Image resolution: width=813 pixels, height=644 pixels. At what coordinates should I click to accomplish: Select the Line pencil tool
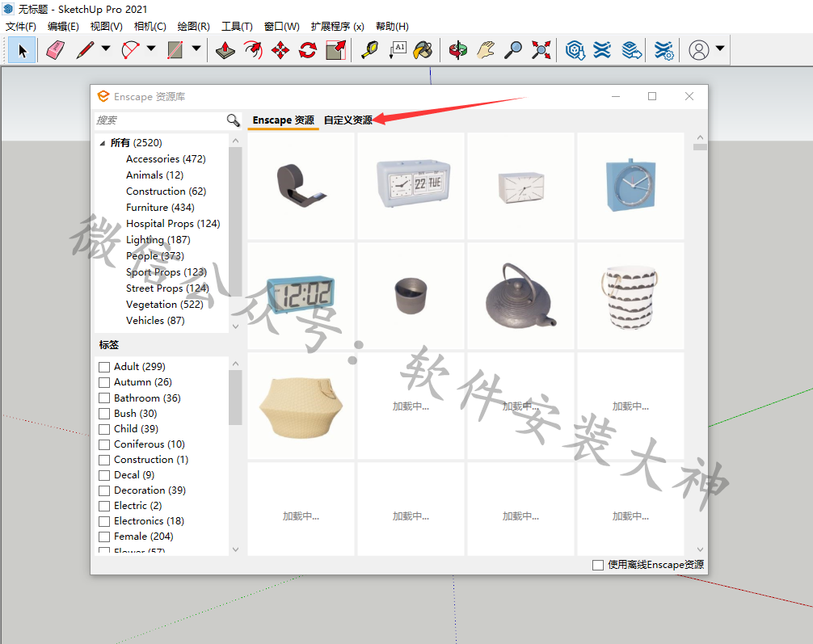[x=86, y=50]
